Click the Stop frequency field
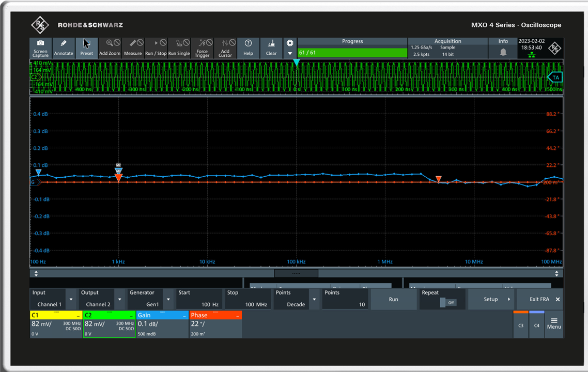 click(x=247, y=299)
